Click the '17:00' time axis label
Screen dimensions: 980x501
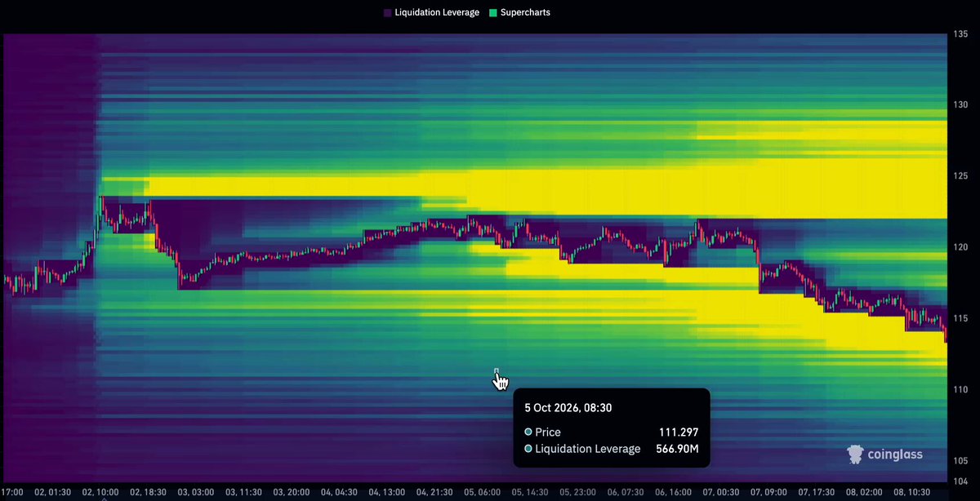(14, 493)
